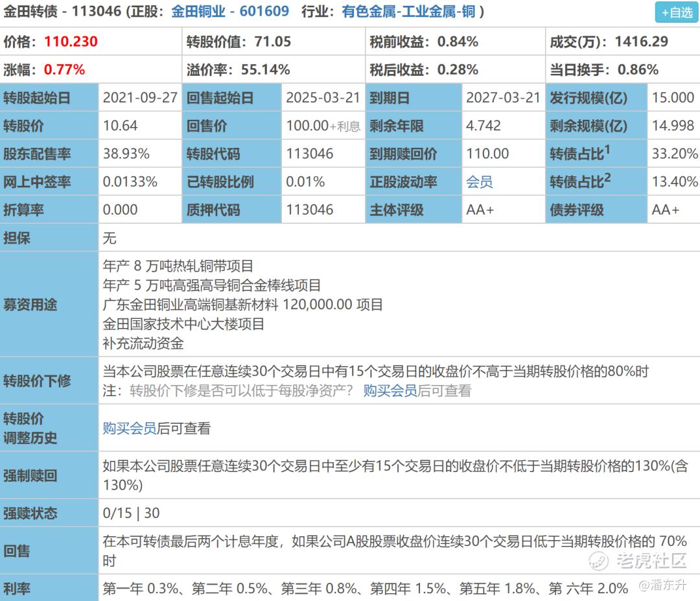700x601 pixels.
Task: Click the 到期赎回价 label cell
Action: tap(414, 154)
